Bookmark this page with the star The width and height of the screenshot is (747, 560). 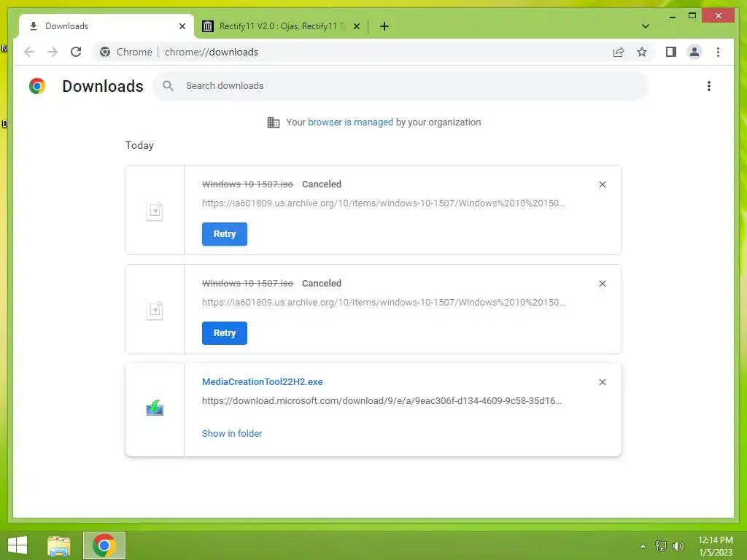(x=642, y=52)
